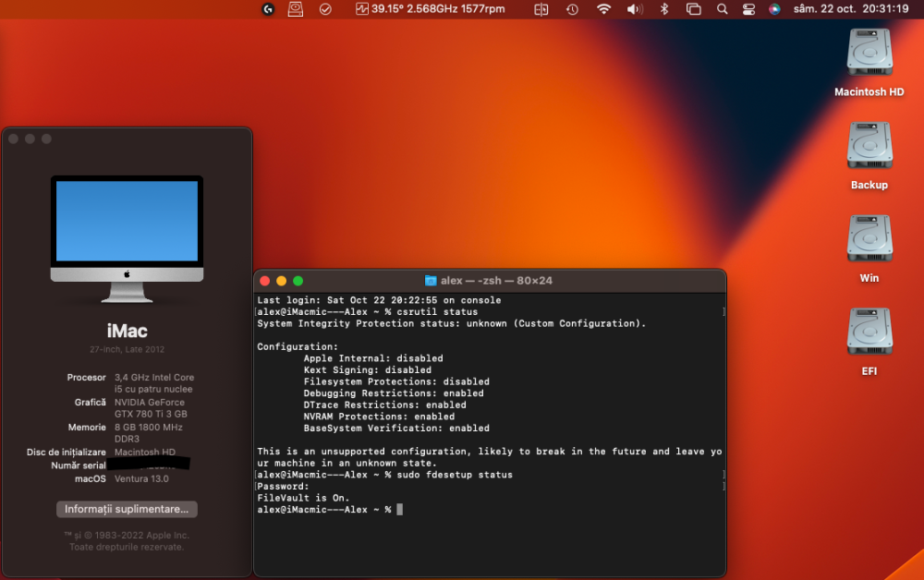Click Informații suplimentare button
The image size is (924, 580).
[x=127, y=509]
